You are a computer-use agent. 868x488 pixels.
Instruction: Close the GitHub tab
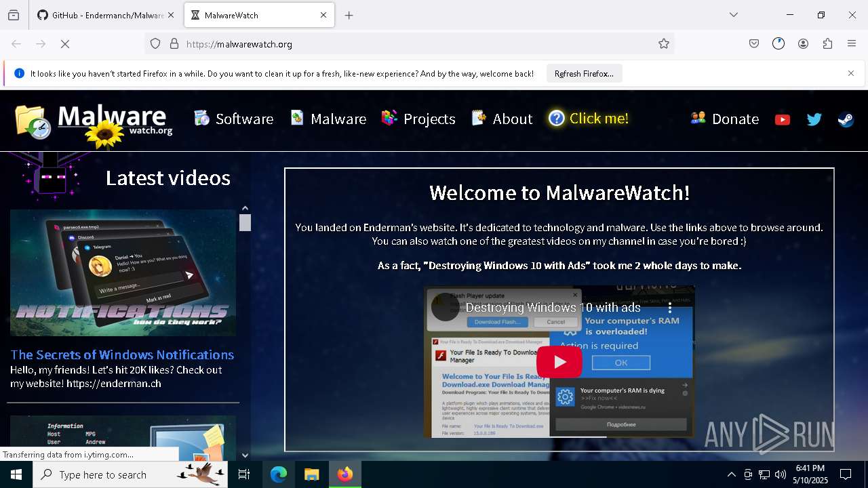171,15
